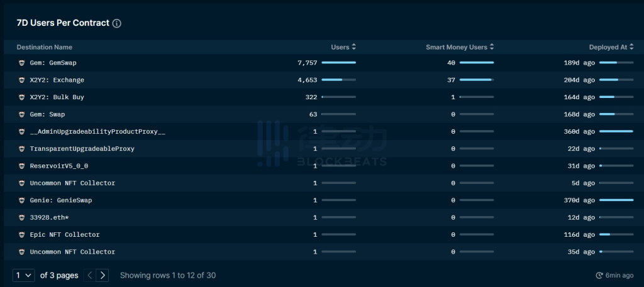Click the 7D Users Per Contract title
Viewport: 644px width, 287px height.
[63, 23]
